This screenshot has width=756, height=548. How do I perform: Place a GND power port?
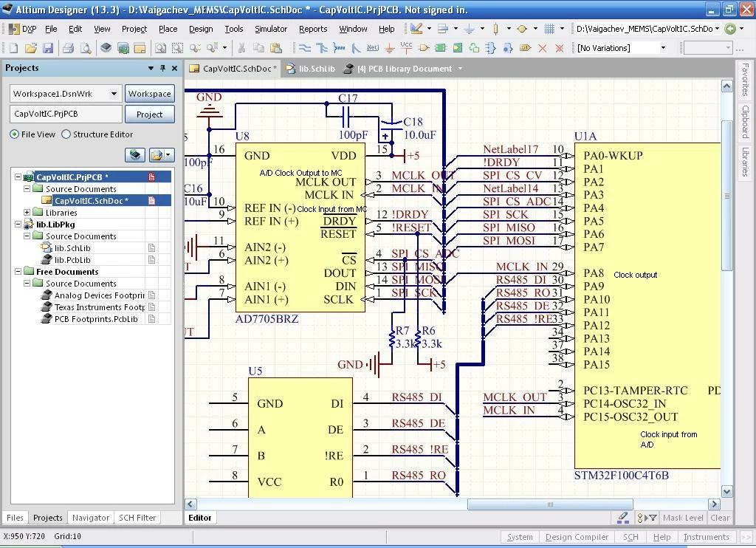coord(390,48)
